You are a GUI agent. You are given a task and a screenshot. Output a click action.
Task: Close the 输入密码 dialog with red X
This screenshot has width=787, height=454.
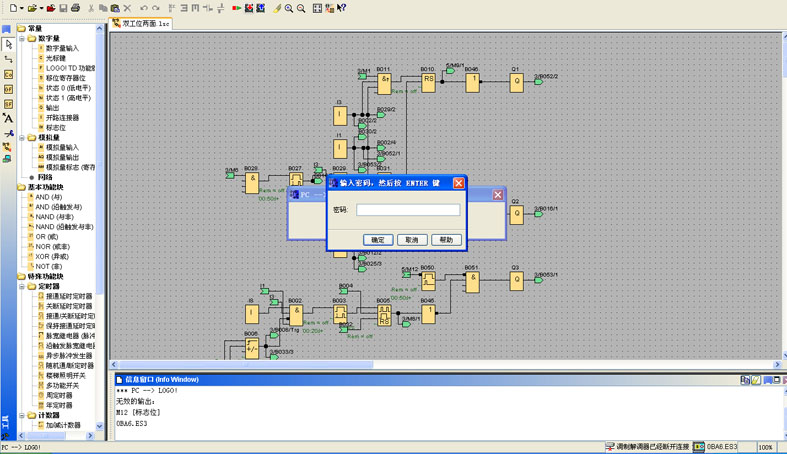click(x=459, y=183)
